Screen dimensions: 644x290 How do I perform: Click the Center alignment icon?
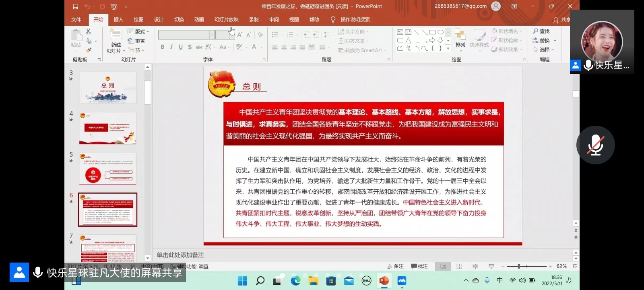(x=284, y=47)
